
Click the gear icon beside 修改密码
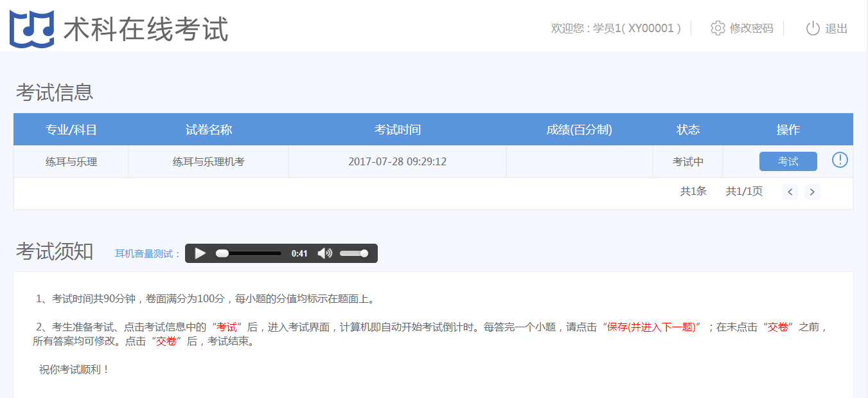(x=718, y=28)
